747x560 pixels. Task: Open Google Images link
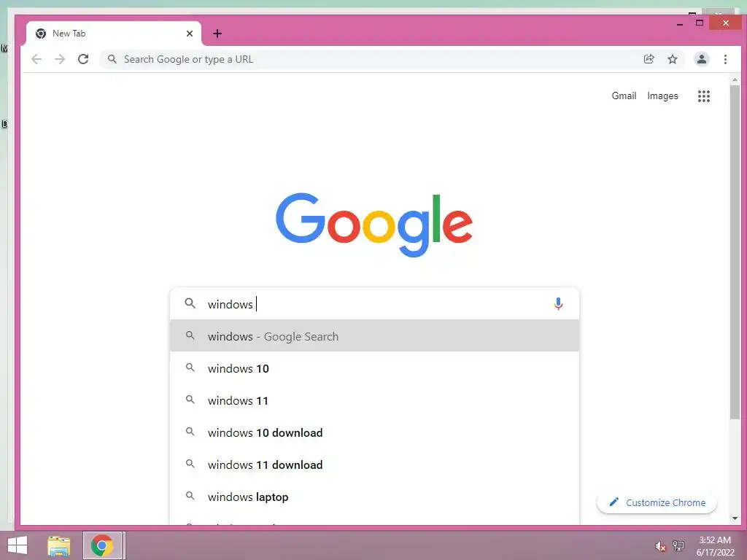coord(662,96)
